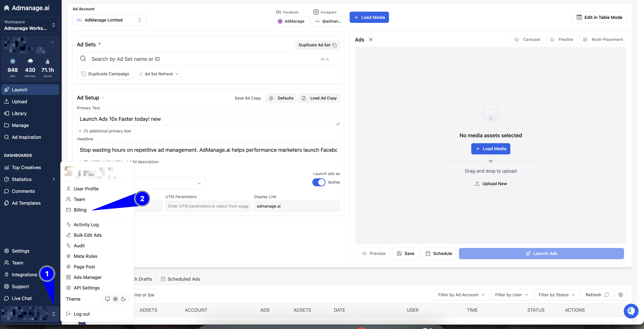Select the light mode sun theme icon
The height and width of the screenshot is (329, 644).
(115, 299)
